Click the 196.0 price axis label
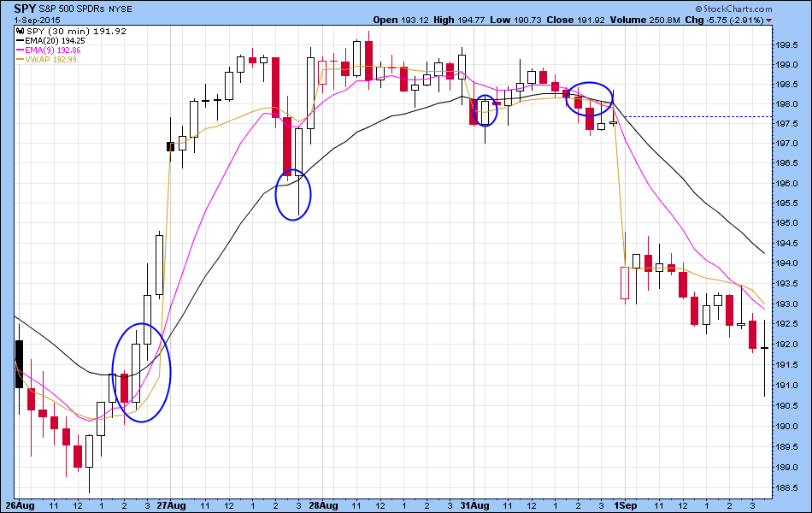This screenshot has width=812, height=513. (787, 184)
